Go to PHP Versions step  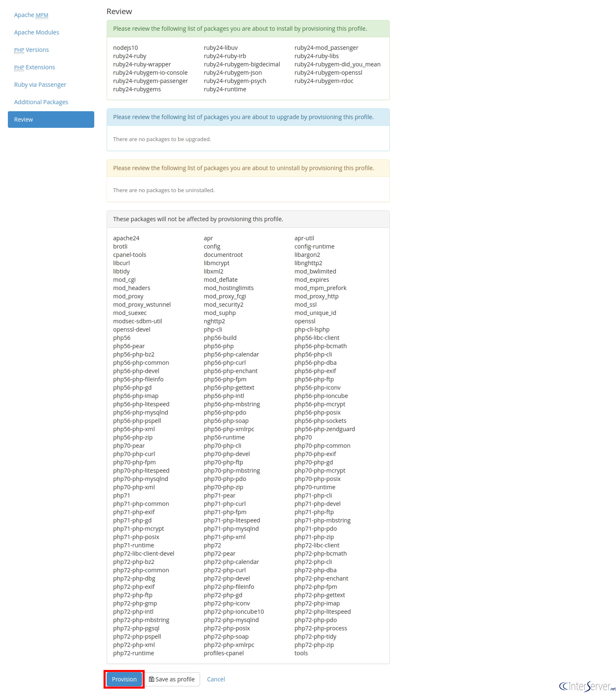pyautogui.click(x=32, y=50)
